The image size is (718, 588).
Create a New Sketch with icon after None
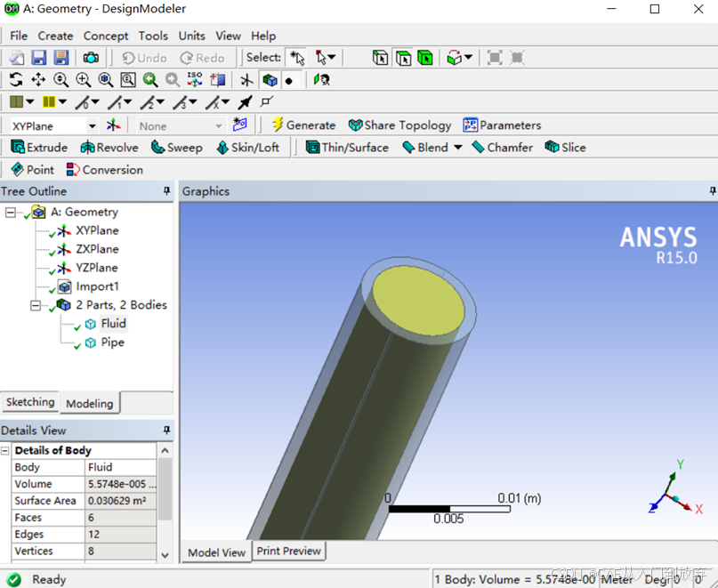(x=240, y=125)
